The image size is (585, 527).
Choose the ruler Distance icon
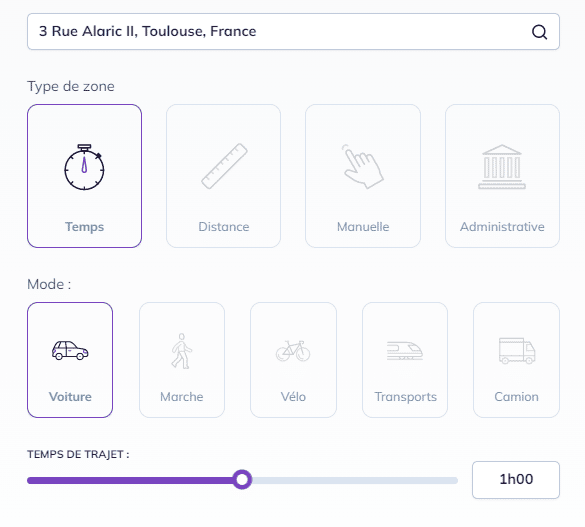[224, 166]
